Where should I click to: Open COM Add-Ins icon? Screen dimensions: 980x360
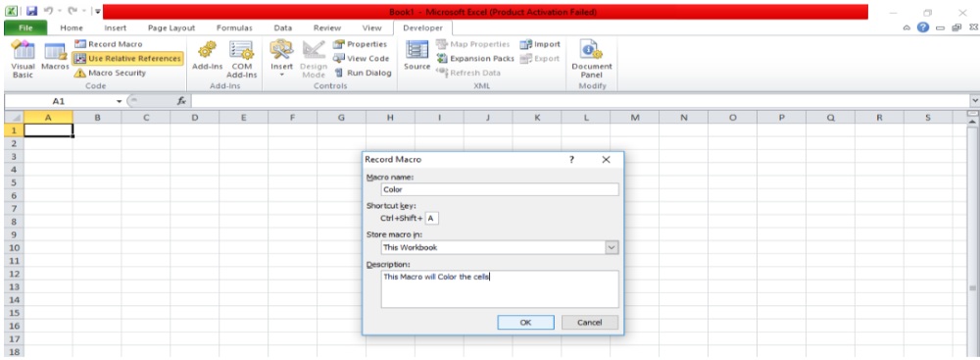coord(241,51)
